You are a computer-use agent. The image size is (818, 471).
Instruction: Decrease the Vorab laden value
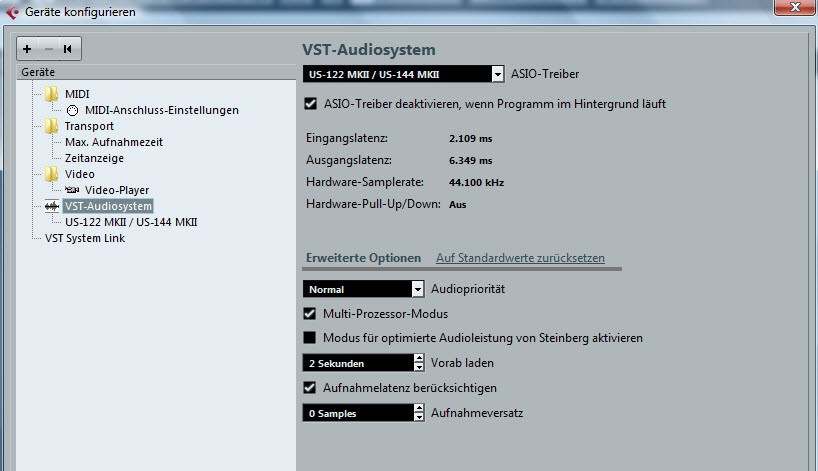419,367
